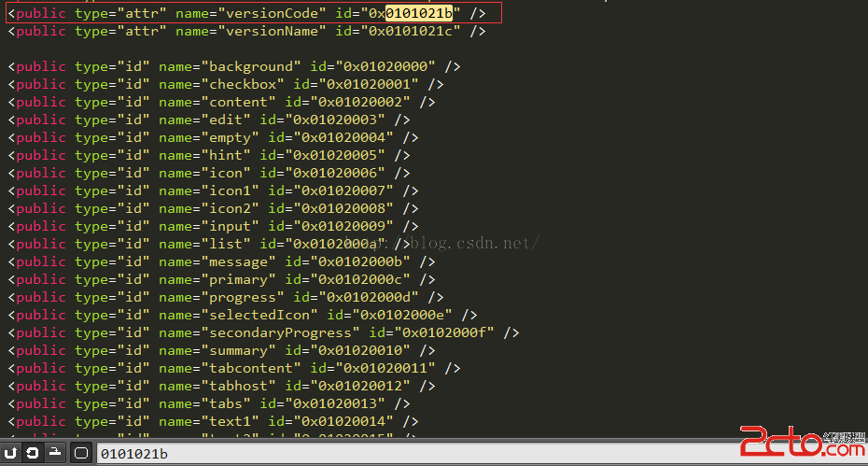Click the id value 0x01020013
Image resolution: width=868 pixels, height=466 pixels.
(x=335, y=403)
